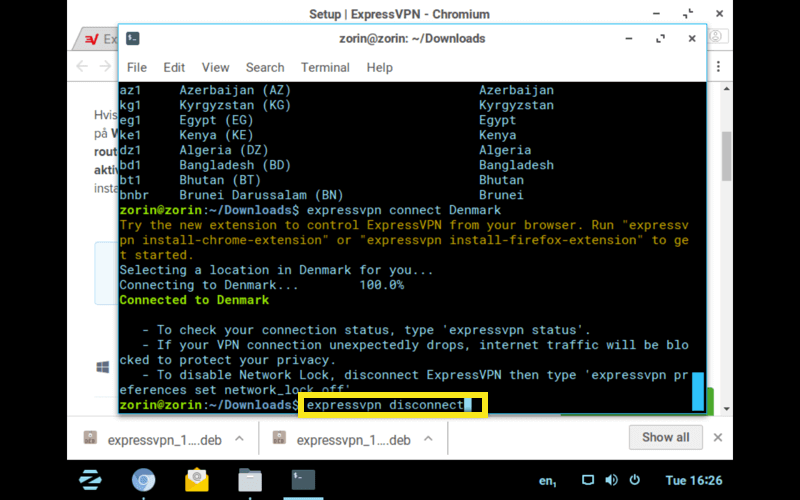
Task: Maximize the terminal window
Action: coord(660,39)
